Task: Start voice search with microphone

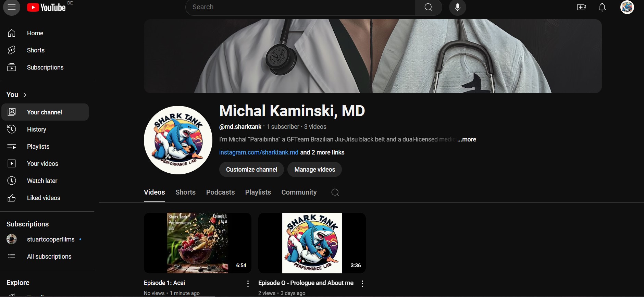Action: click(458, 7)
